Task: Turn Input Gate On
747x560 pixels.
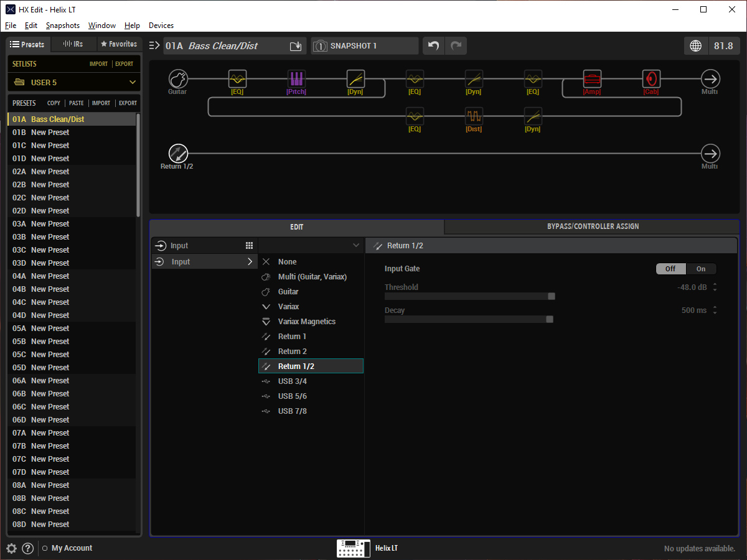Action: coord(701,269)
